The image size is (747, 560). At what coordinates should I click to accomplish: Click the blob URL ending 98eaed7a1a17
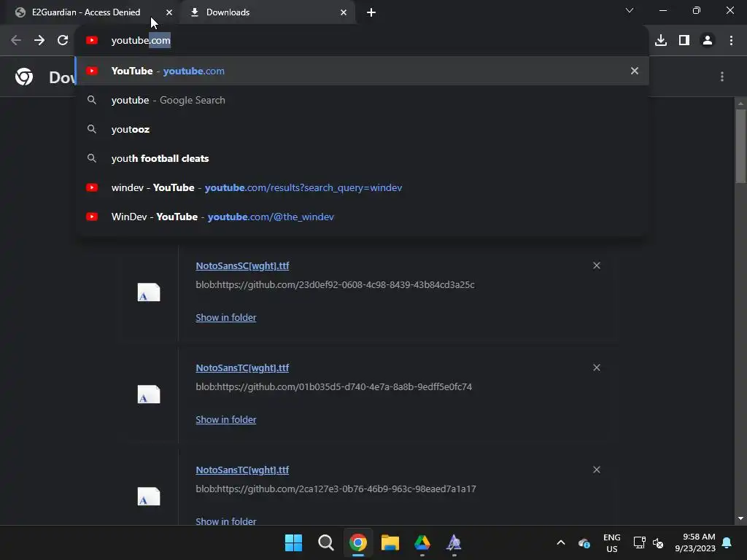click(x=336, y=489)
